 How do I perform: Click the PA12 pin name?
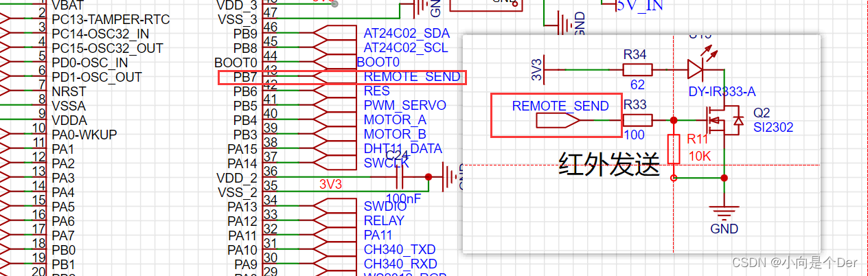tap(242, 221)
